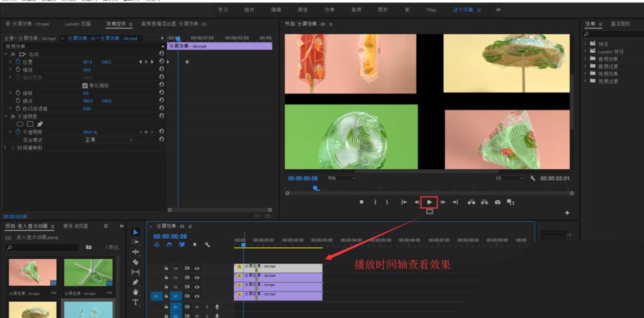The width and height of the screenshot is (644, 318).
Task: Create four-point polygon opacity mask
Action: coord(30,124)
